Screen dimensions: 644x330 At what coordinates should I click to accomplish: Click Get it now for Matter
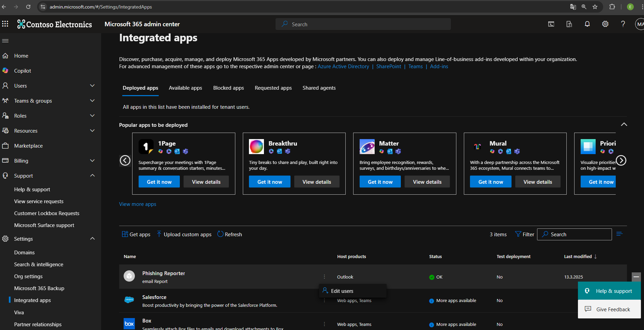click(x=380, y=182)
